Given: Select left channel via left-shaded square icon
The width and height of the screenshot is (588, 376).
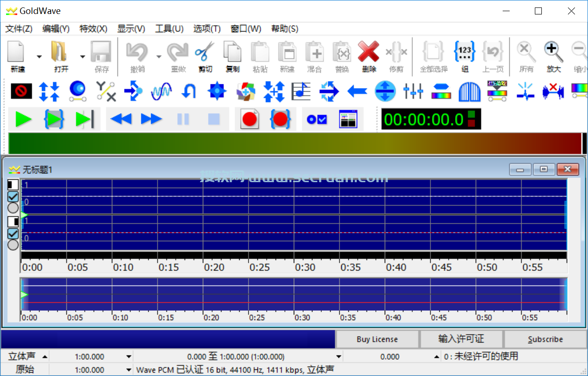Looking at the screenshot, I should (13, 185).
